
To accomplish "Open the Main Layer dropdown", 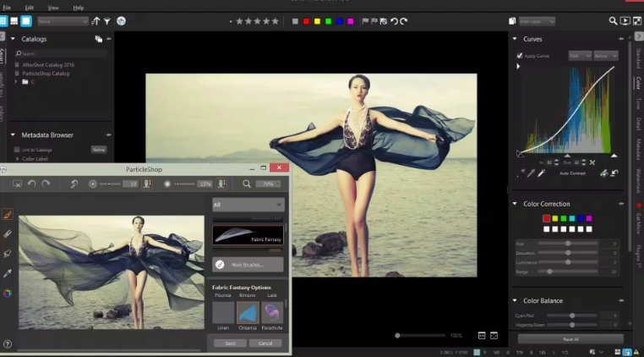I will (x=537, y=21).
